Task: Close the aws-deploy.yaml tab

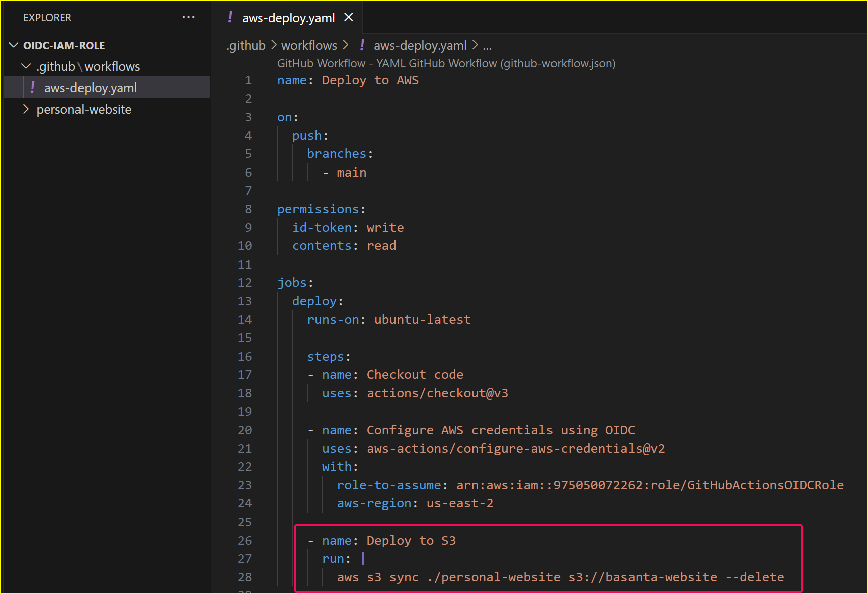Action: pyautogui.click(x=349, y=17)
